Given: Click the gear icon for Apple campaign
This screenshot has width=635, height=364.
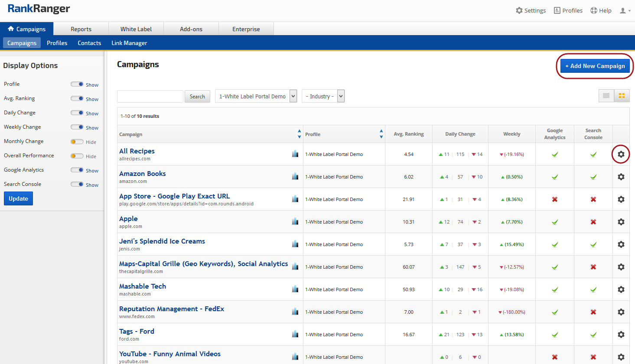Looking at the screenshot, I should click(621, 222).
